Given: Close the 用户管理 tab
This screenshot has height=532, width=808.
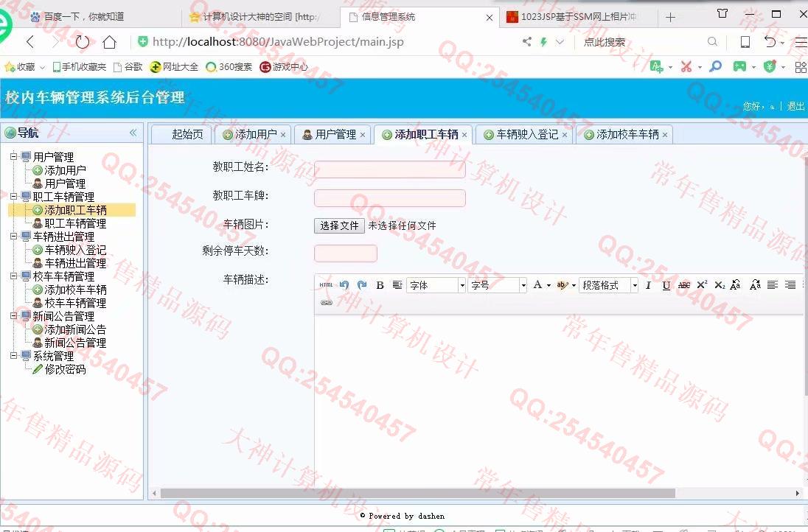Looking at the screenshot, I should pyautogui.click(x=362, y=135).
